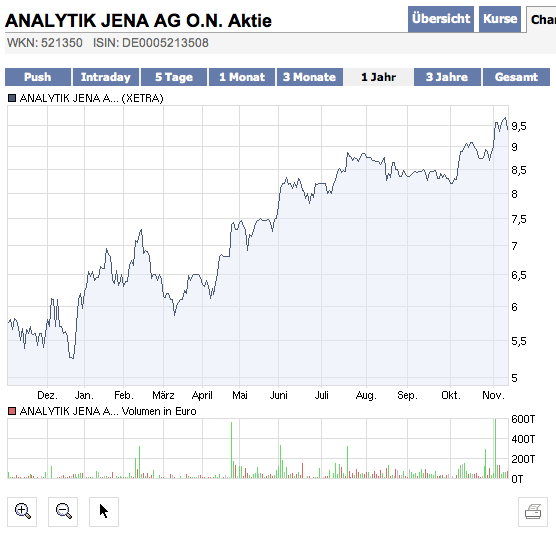Click the Sep. month axis label
Image resolution: width=556 pixels, height=536 pixels.
[x=407, y=395]
